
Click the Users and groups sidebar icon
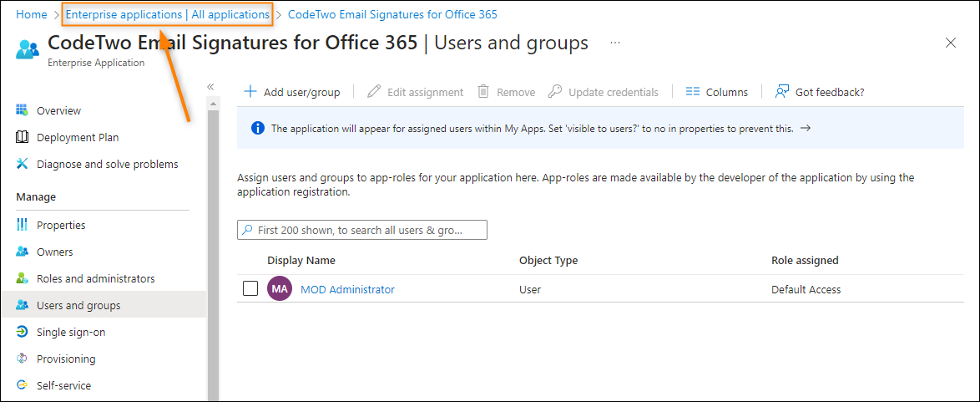[x=22, y=305]
